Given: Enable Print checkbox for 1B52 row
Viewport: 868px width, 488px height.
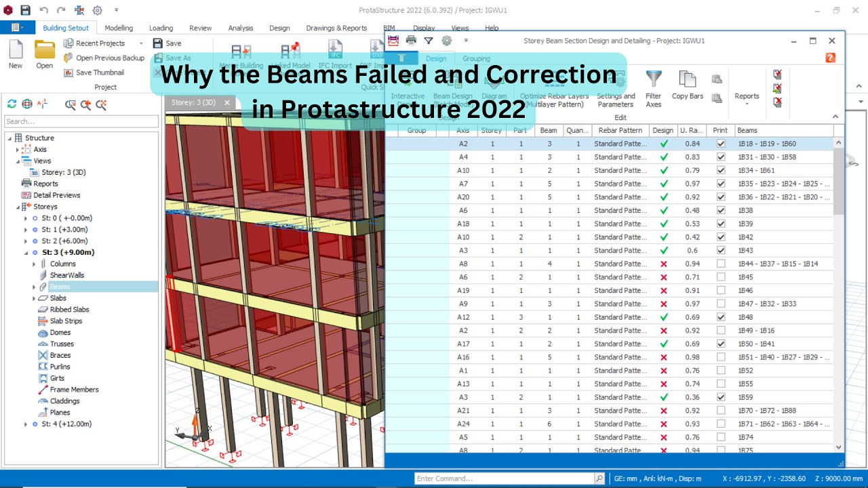Looking at the screenshot, I should pos(721,370).
